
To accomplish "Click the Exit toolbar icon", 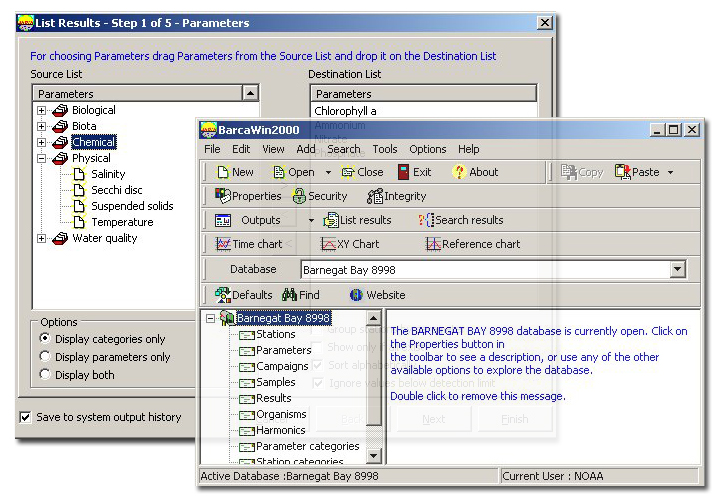I will pyautogui.click(x=403, y=172).
